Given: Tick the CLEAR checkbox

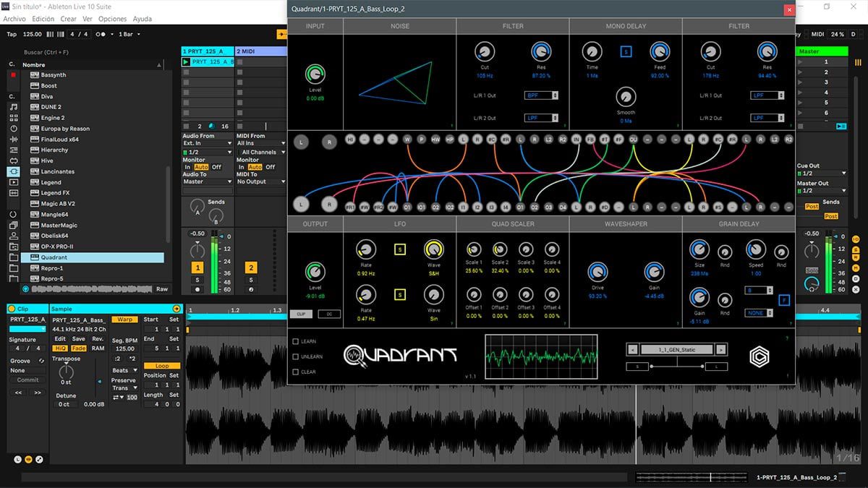Looking at the screenshot, I should (x=295, y=372).
